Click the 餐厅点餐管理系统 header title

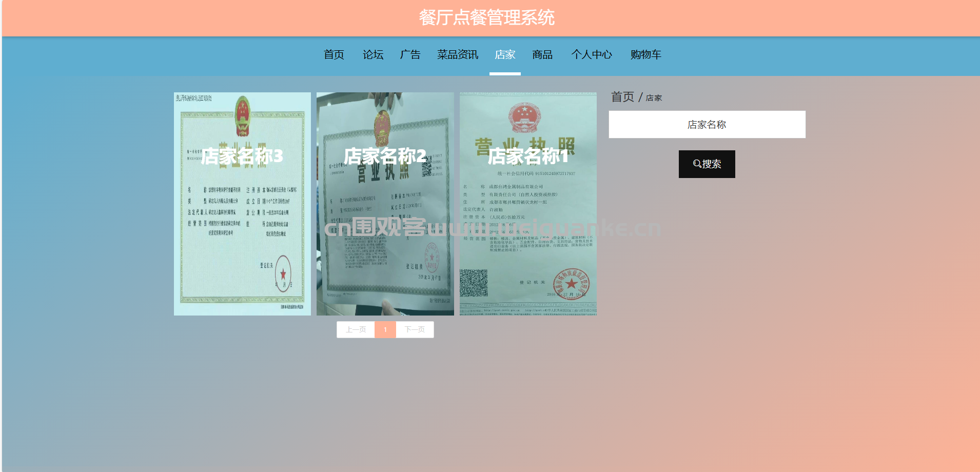pos(487,18)
